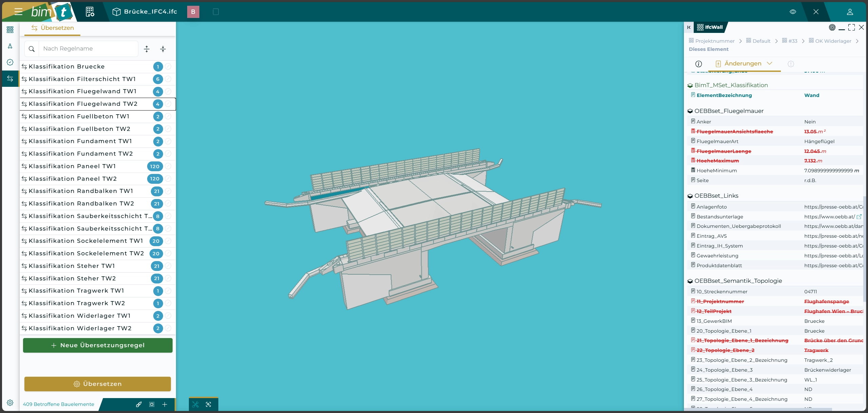Toggle circle next to Klassifikation Bruecke
868x413 pixels.
168,66
